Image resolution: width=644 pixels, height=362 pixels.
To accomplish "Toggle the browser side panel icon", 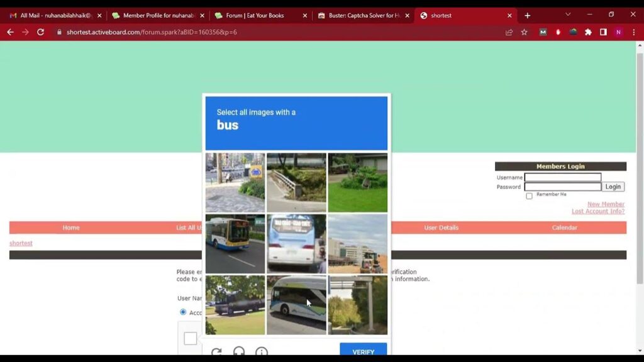I will click(603, 32).
